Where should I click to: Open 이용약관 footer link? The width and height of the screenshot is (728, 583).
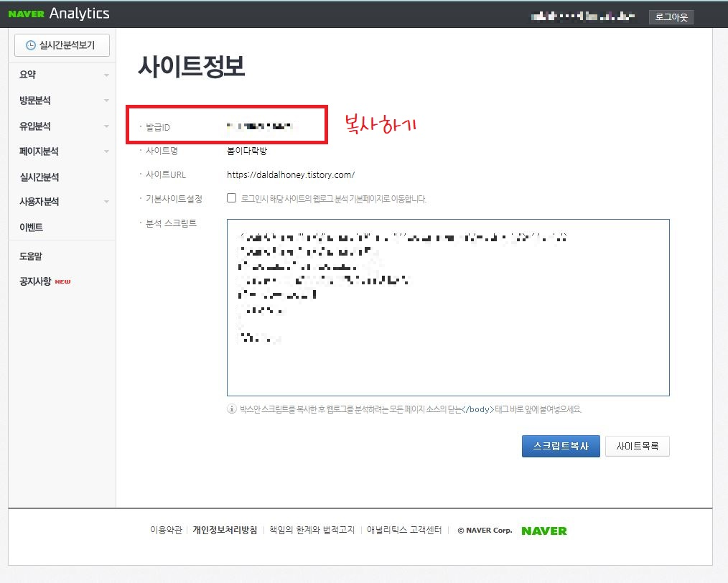point(166,530)
